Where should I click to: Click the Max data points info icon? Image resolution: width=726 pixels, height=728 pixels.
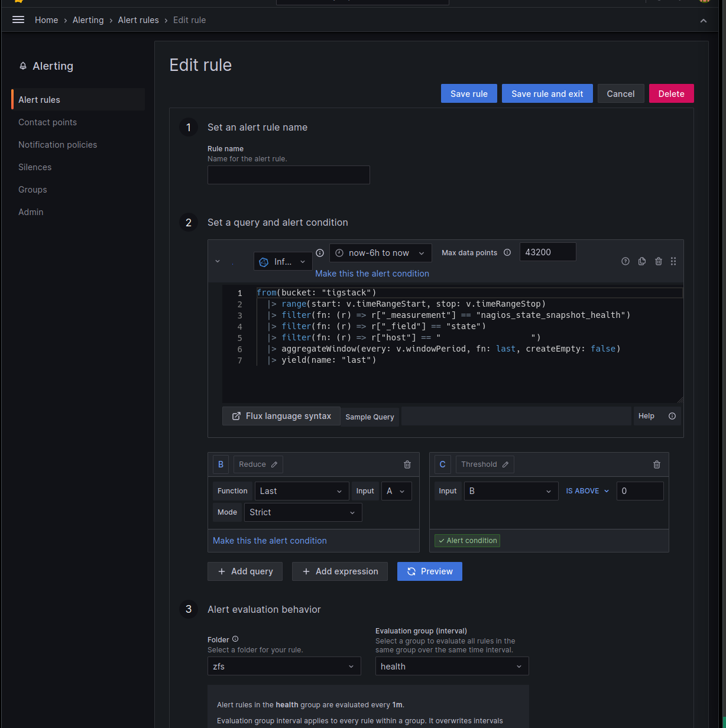pyautogui.click(x=507, y=252)
